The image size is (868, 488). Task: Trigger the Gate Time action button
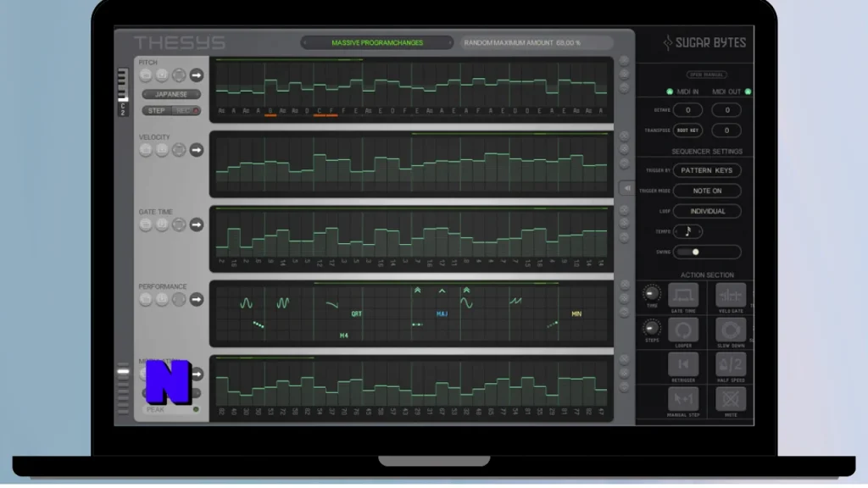[683, 295]
